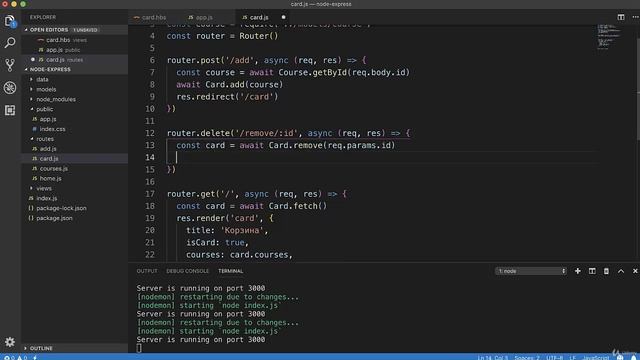Change language mode via JavaScript status item
Viewport: 640px width, 360px height.
click(596, 358)
